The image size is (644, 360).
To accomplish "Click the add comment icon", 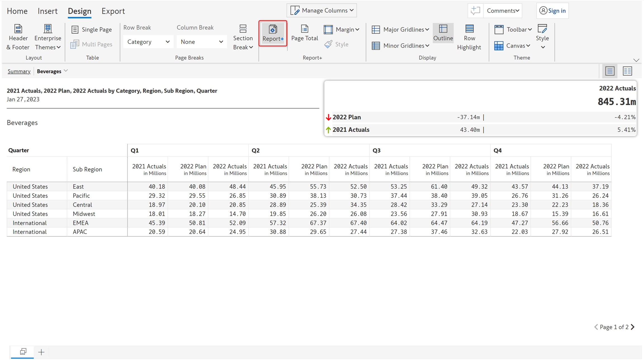I will click(x=475, y=11).
